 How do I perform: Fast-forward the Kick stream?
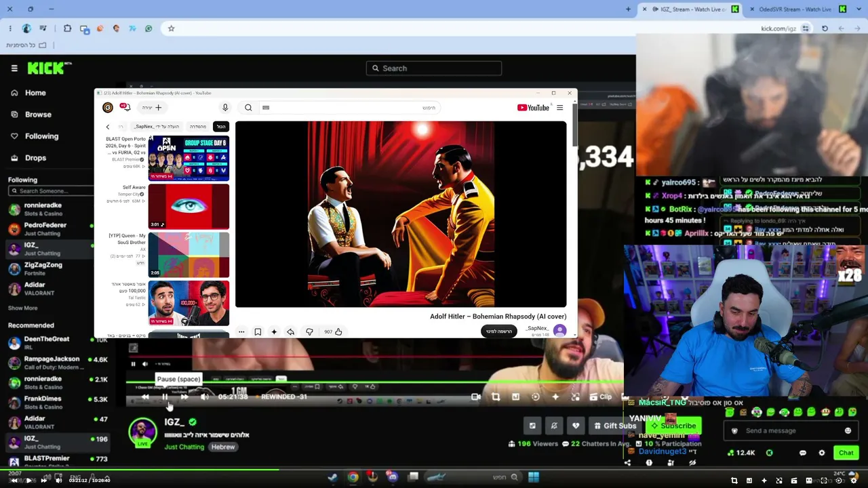tap(184, 397)
